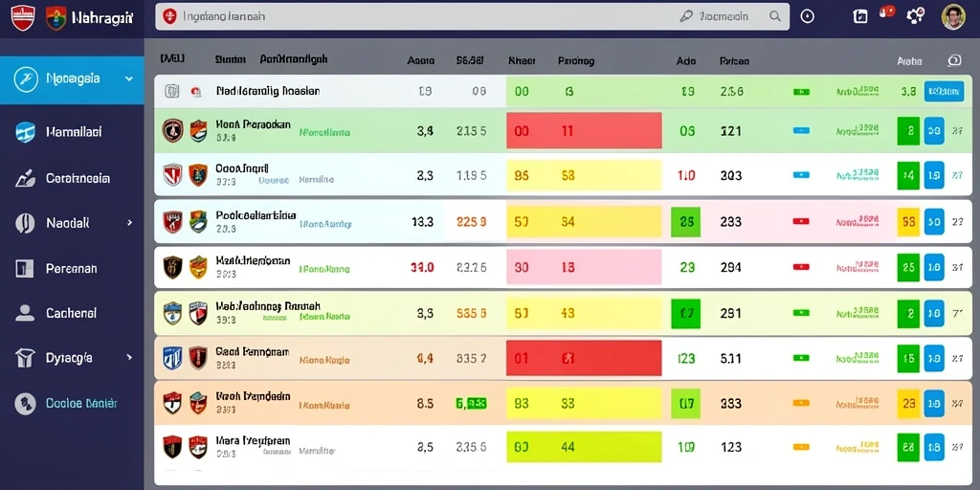Open the Pereanan sidebar menu item
The height and width of the screenshot is (490, 980).
pos(72,269)
